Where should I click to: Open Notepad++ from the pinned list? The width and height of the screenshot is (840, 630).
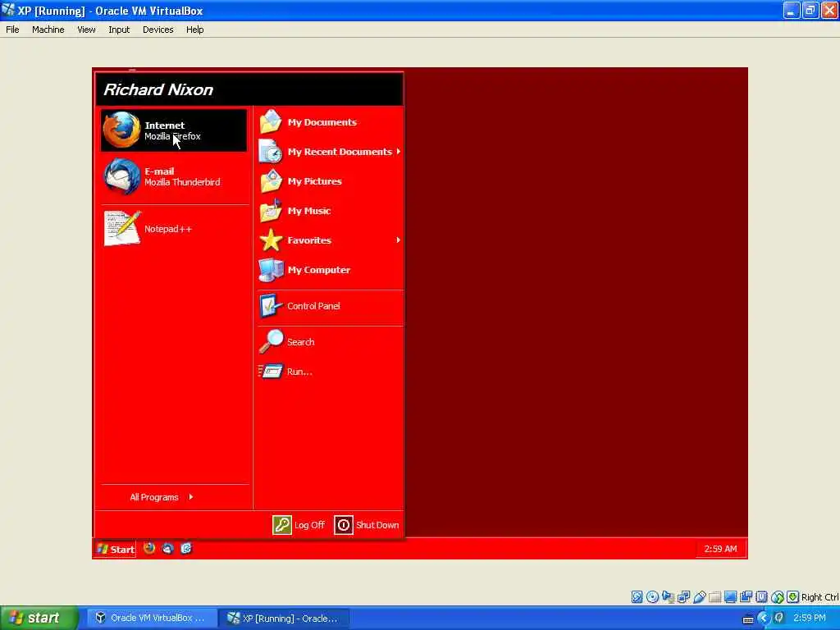[174, 229]
